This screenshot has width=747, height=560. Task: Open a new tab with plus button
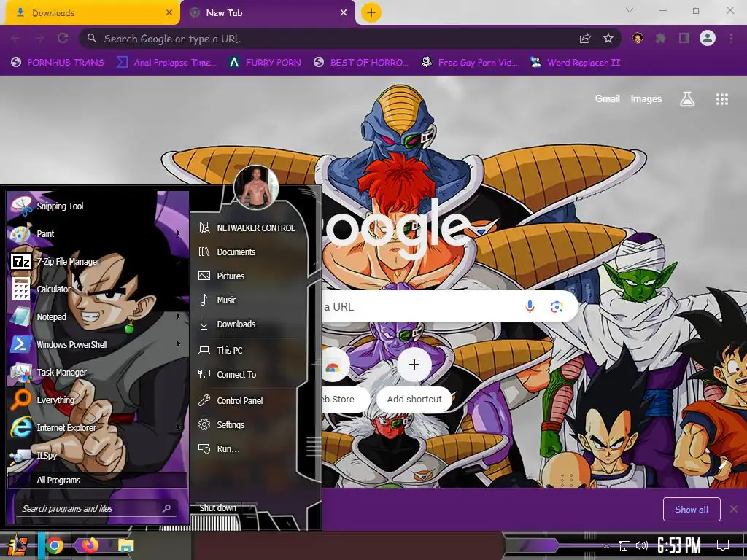371,12
